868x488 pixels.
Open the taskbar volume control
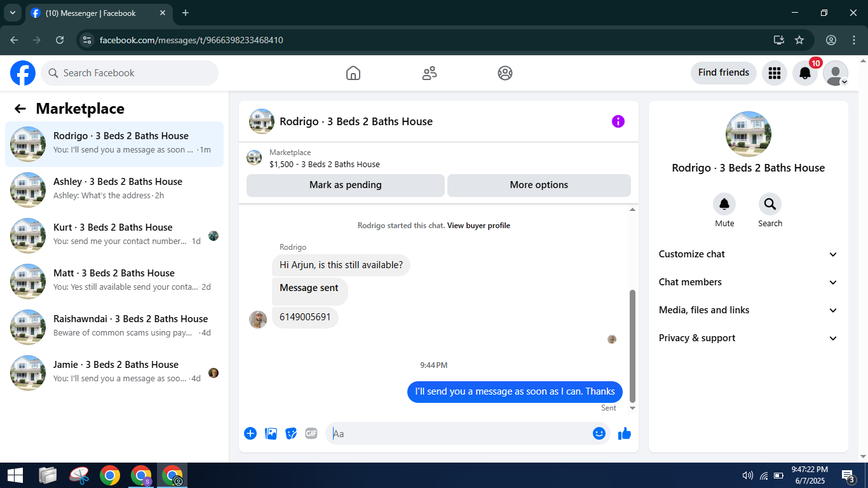point(748,475)
